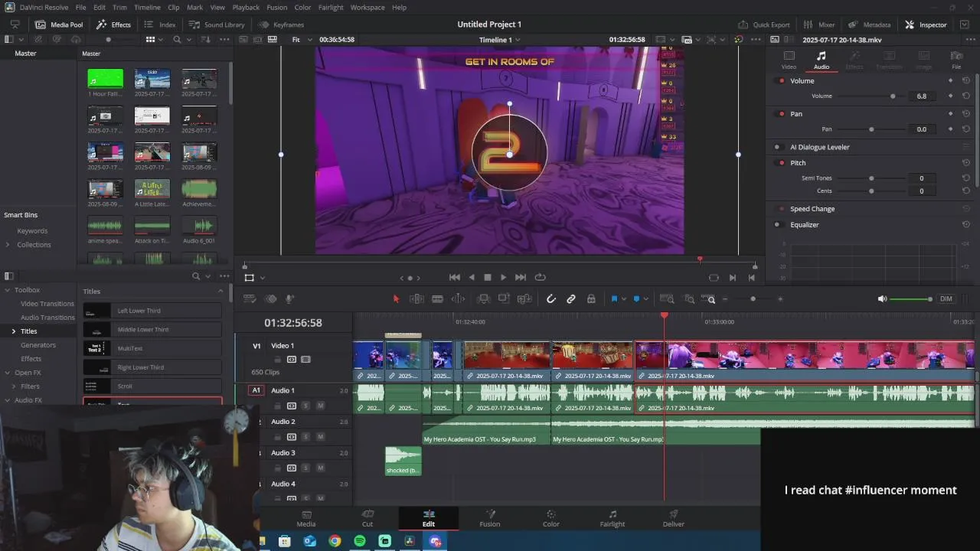Open timeline view options icon
The height and width of the screenshot is (551, 980).
click(x=250, y=299)
